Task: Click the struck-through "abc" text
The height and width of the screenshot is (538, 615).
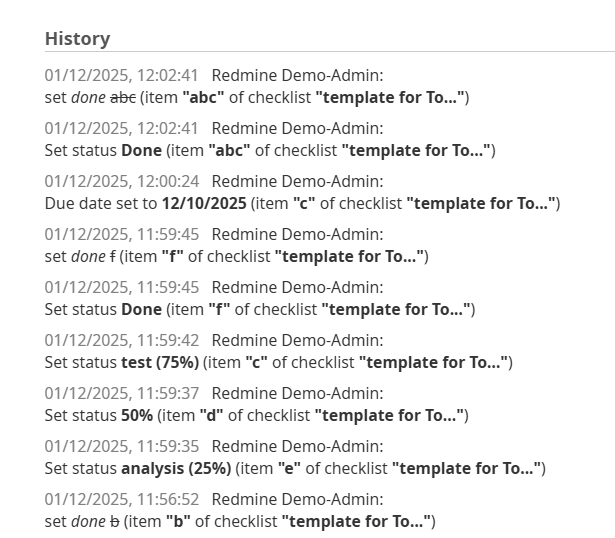Action: (122, 97)
